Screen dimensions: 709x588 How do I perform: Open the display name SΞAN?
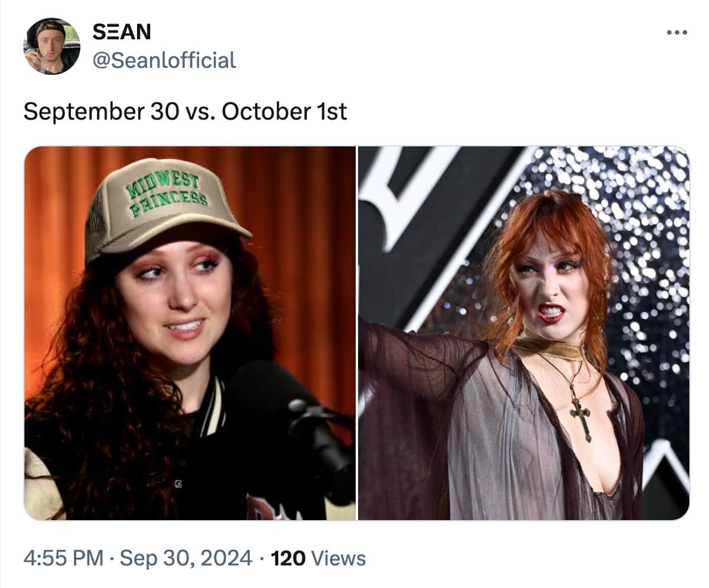tap(121, 32)
